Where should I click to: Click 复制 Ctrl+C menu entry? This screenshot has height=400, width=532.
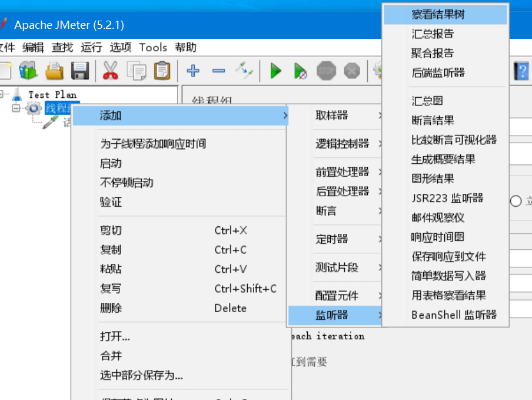[x=181, y=250]
